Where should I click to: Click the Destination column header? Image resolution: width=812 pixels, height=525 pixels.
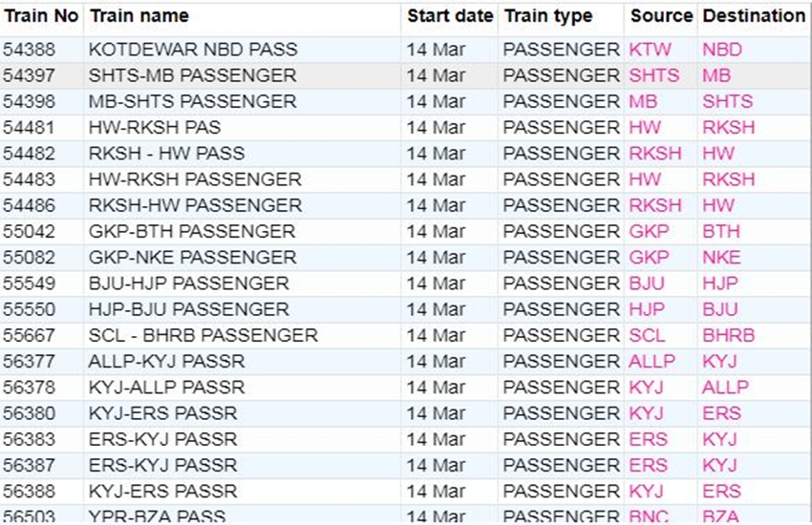pyautogui.click(x=754, y=16)
